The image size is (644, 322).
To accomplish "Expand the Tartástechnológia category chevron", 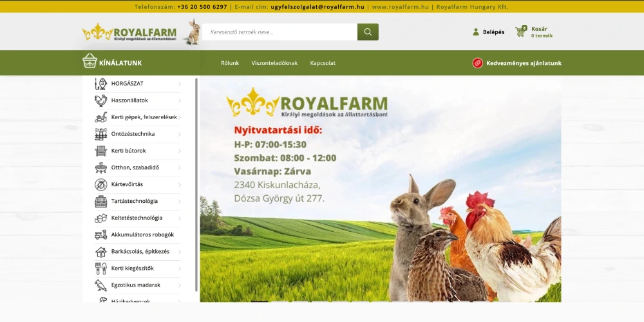I will [x=180, y=201].
